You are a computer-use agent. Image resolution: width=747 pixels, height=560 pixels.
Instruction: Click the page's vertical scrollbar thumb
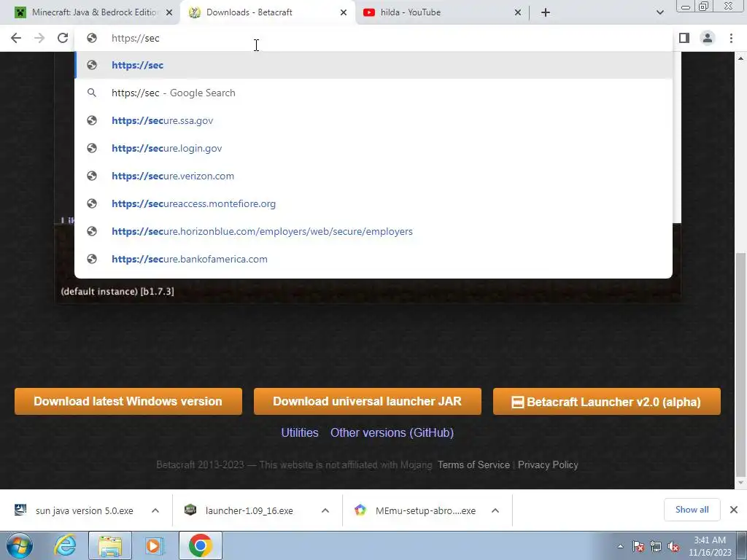tap(740, 365)
